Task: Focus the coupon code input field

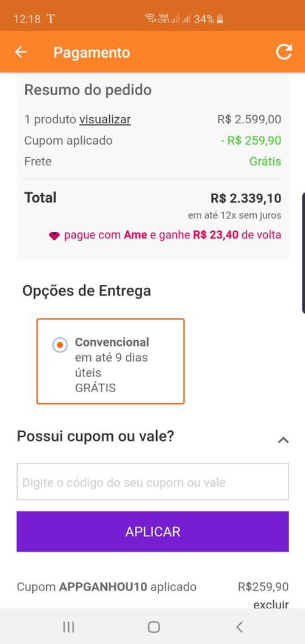Action: (x=152, y=482)
